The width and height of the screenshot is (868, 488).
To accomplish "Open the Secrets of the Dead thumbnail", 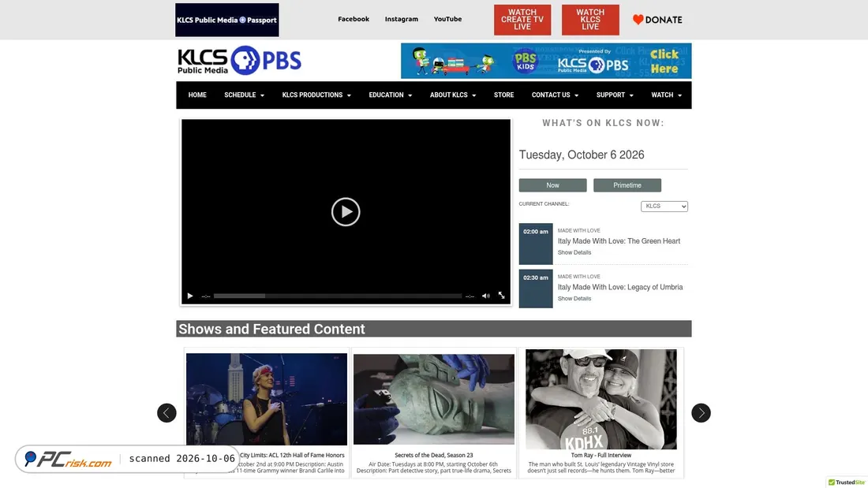I will tap(433, 399).
